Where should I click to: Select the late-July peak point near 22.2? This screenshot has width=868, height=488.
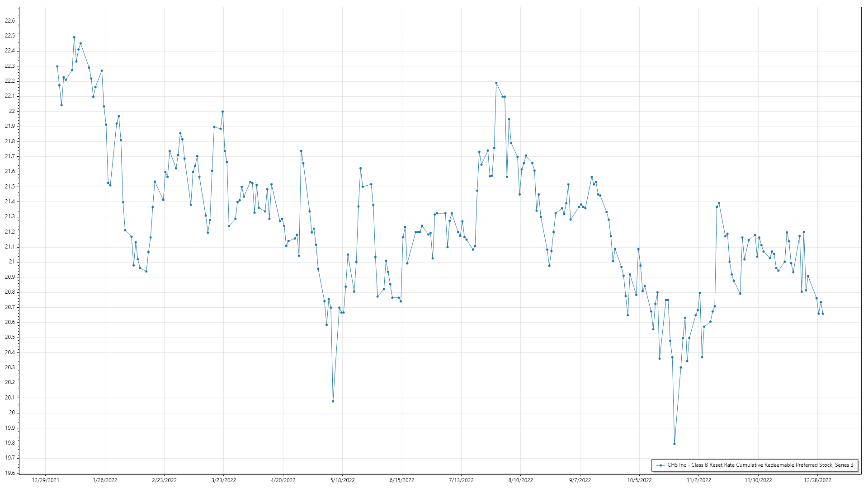[x=496, y=83]
